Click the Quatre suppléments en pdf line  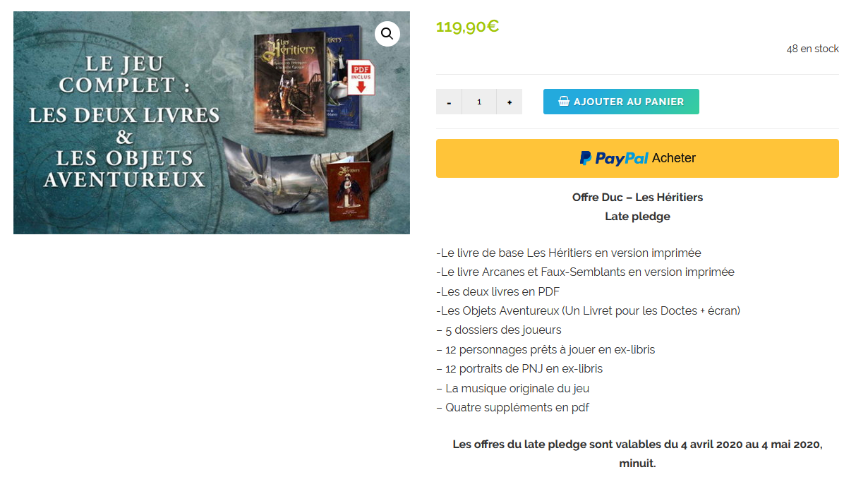tap(512, 407)
